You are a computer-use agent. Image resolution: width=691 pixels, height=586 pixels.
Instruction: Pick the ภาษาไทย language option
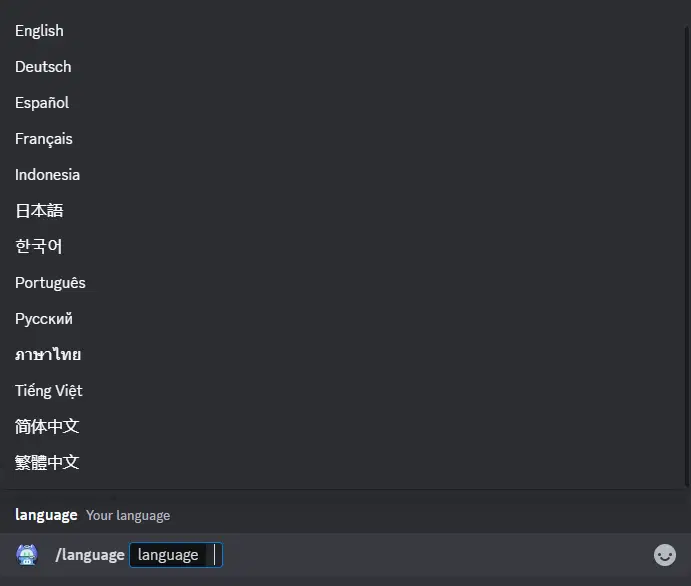click(x=48, y=355)
